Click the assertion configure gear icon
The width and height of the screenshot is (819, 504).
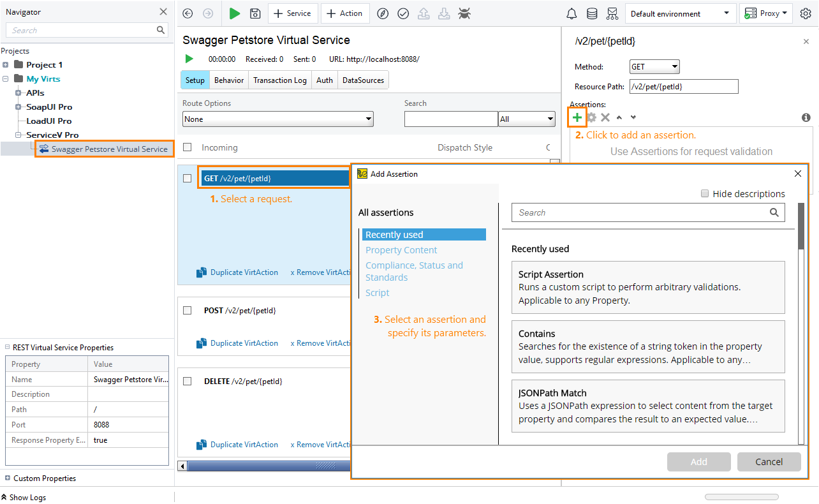[x=592, y=117]
